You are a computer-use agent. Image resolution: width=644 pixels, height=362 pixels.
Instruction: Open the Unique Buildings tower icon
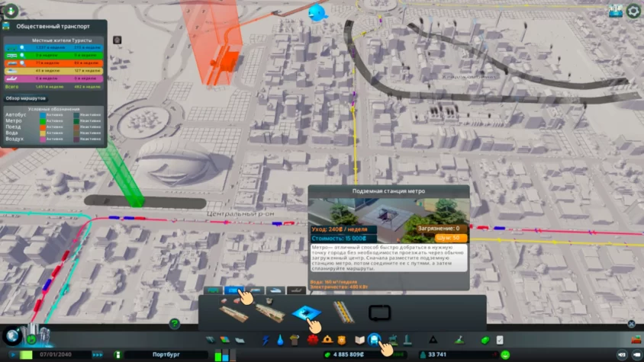[407, 340]
